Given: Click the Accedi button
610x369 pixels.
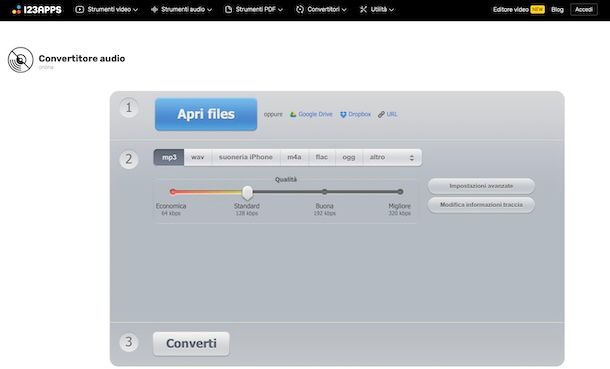Looking at the screenshot, I should pyautogui.click(x=584, y=9).
